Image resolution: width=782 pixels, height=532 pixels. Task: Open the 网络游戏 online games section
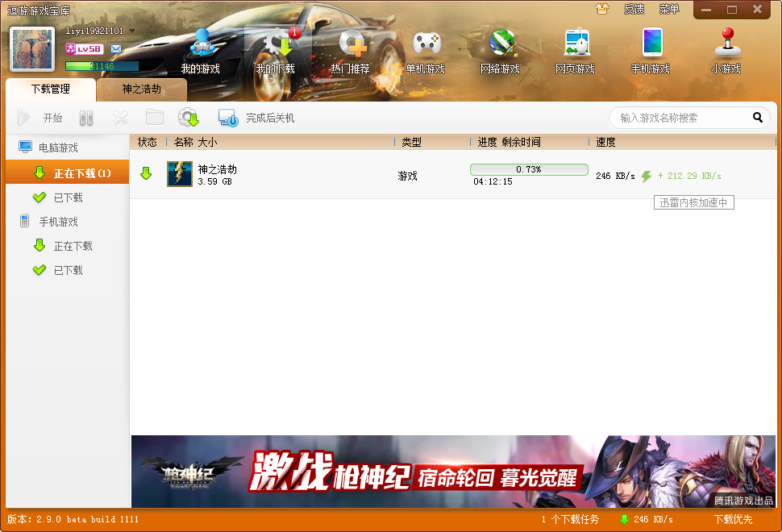pyautogui.click(x=500, y=52)
